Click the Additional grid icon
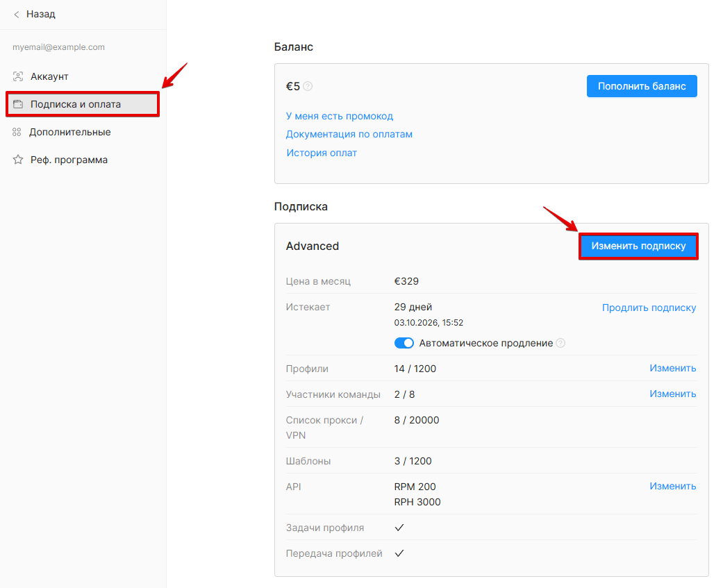The image size is (723, 588). coord(17,133)
